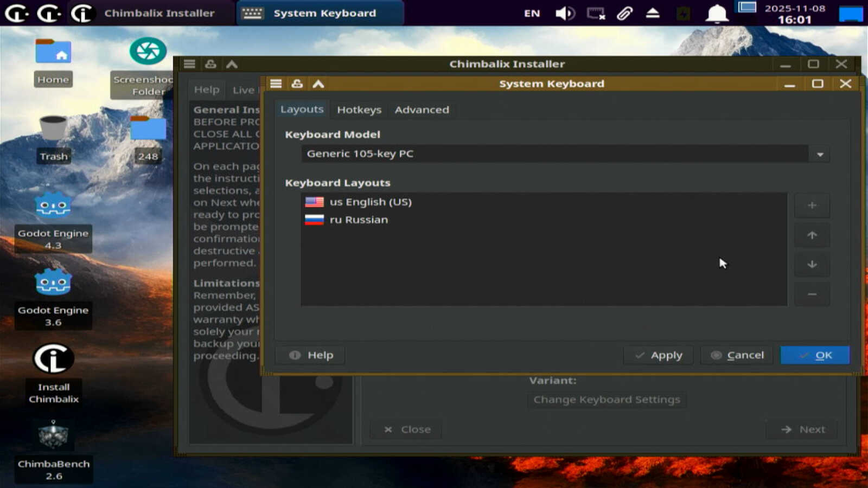This screenshot has height=488, width=868.
Task: Open the Home desktop icon
Action: (53, 62)
